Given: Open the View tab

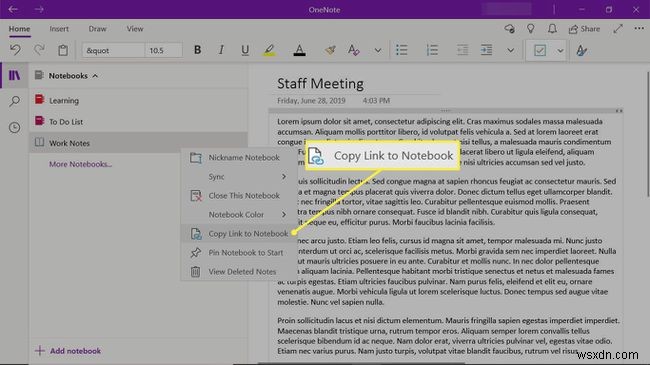Looking at the screenshot, I should [135, 29].
